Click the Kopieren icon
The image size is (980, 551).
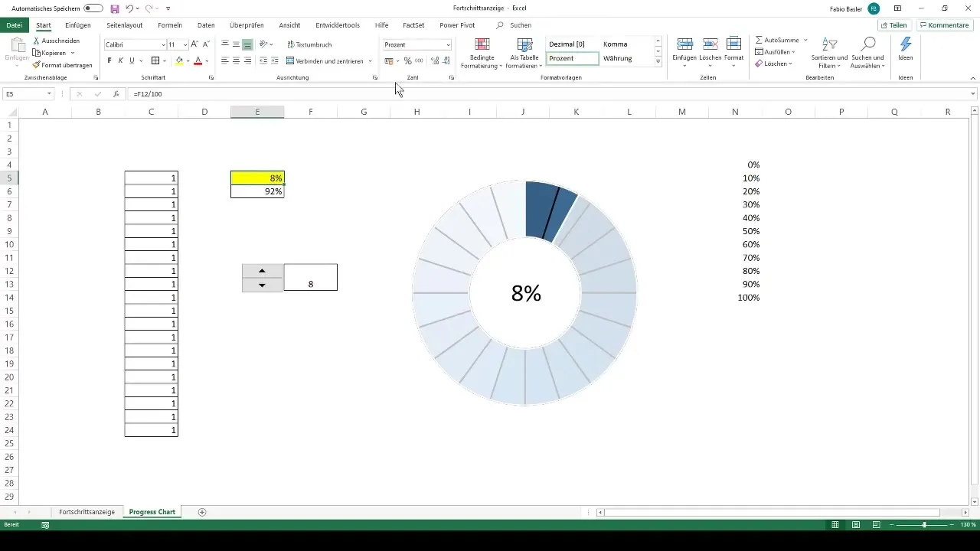point(37,53)
